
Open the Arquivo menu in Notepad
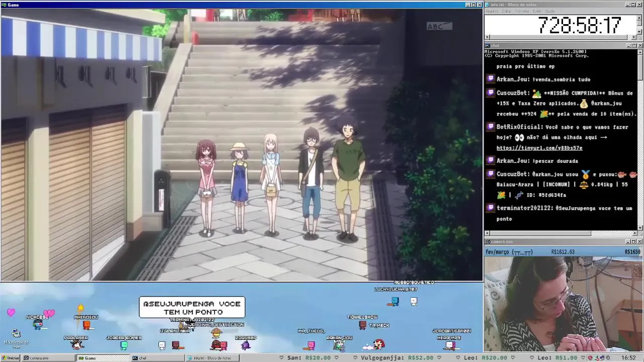tap(492, 11)
